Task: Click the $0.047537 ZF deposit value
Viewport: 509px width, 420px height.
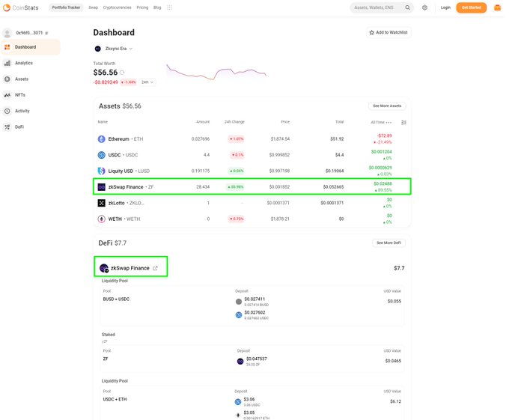Action: (257, 359)
